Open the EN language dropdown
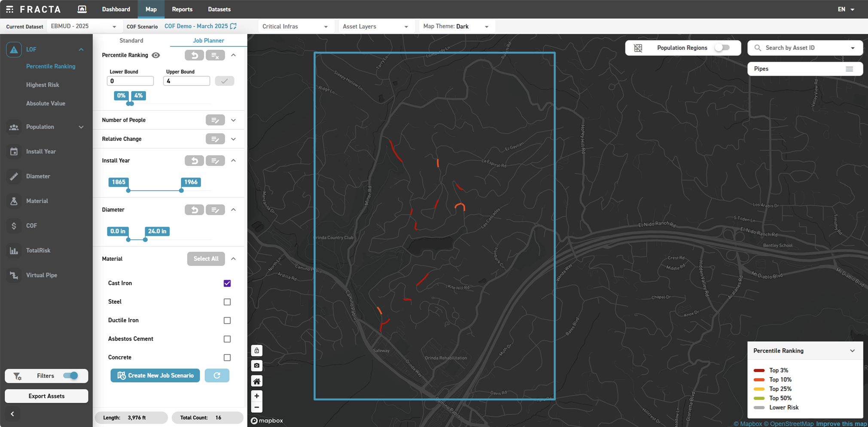This screenshot has width=868, height=427. coord(846,9)
